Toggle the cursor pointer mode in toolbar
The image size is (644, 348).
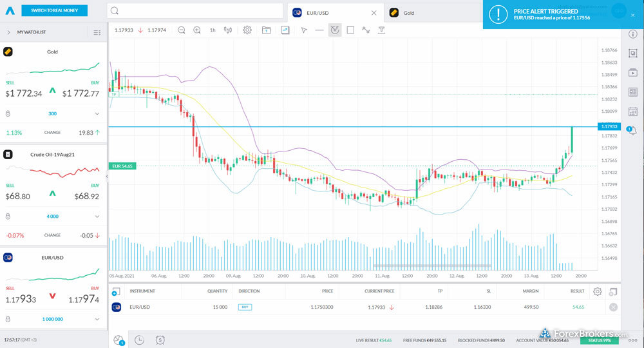304,30
